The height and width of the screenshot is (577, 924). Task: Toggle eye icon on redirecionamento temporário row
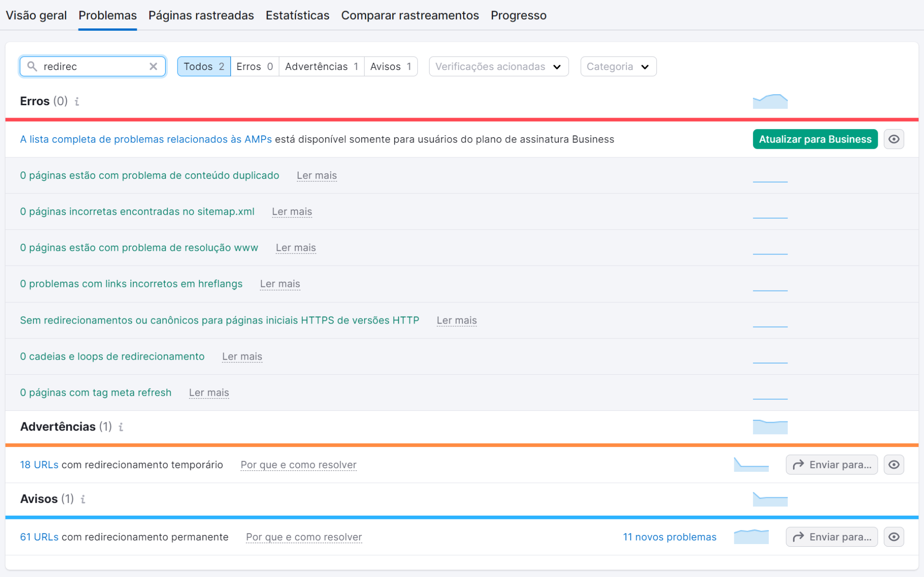(894, 464)
